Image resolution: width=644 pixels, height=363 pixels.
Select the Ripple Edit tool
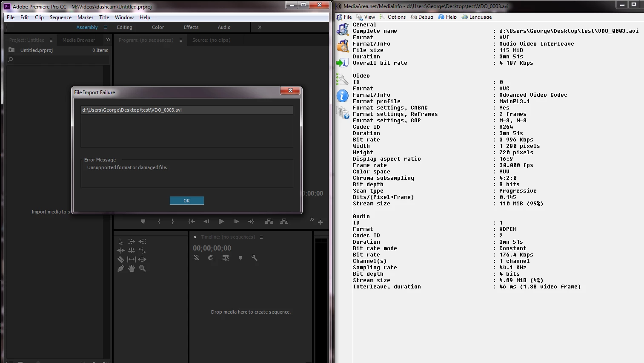[x=121, y=251]
